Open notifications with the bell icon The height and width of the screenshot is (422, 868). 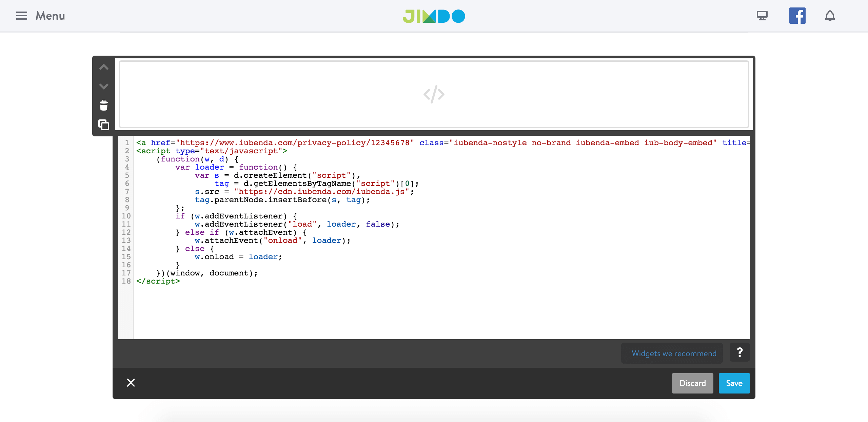tap(829, 16)
